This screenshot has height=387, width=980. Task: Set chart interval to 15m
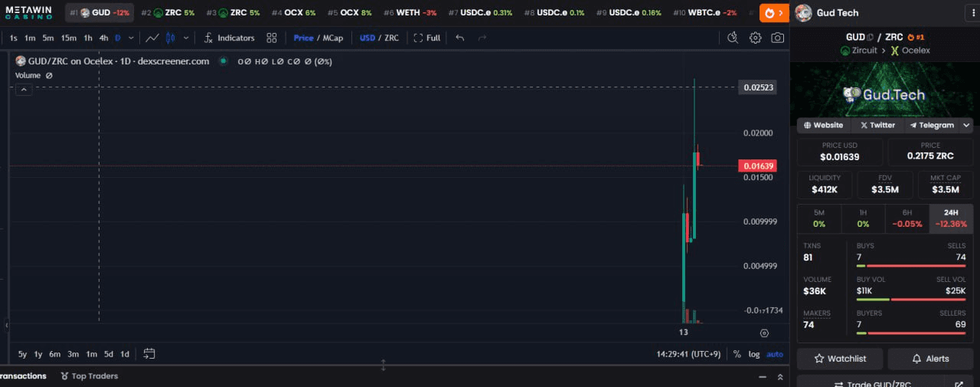(69, 38)
